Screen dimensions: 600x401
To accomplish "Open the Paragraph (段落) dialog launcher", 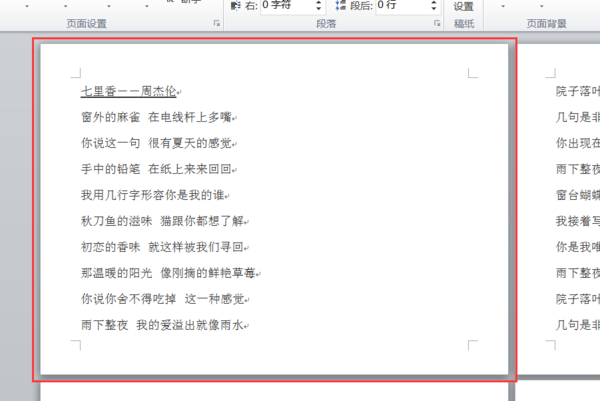I will (437, 23).
